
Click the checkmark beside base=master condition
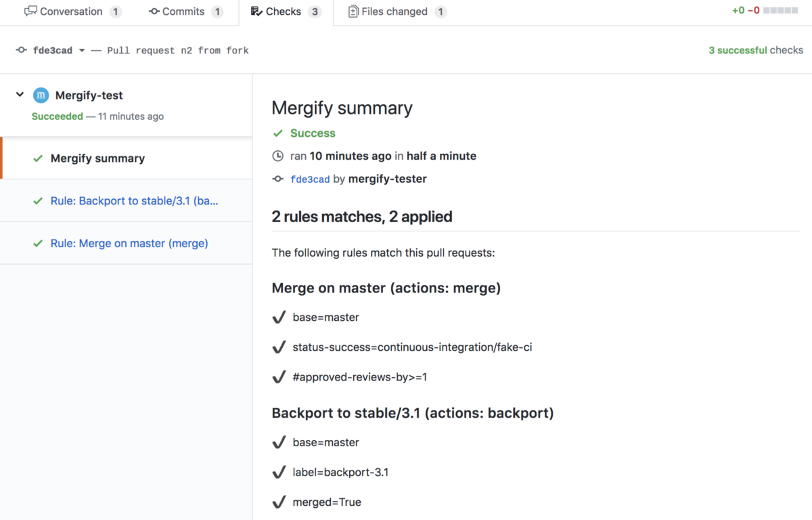(x=279, y=317)
